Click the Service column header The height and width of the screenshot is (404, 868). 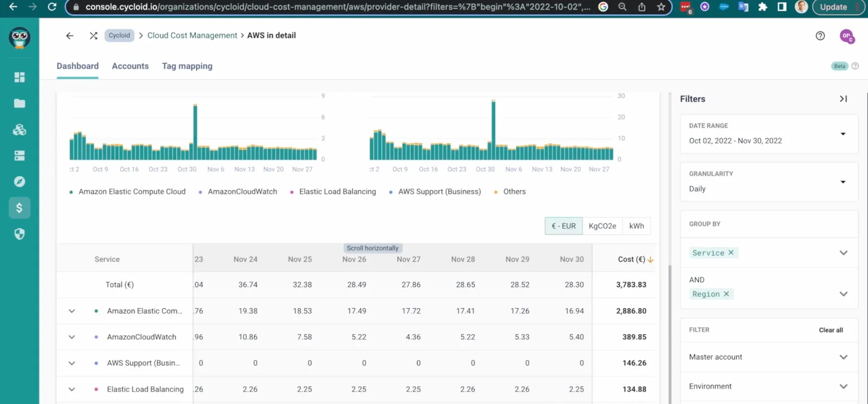tap(107, 260)
